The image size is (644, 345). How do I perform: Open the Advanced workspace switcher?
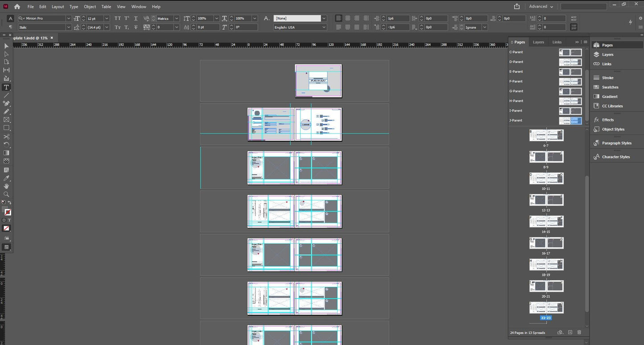tap(541, 7)
